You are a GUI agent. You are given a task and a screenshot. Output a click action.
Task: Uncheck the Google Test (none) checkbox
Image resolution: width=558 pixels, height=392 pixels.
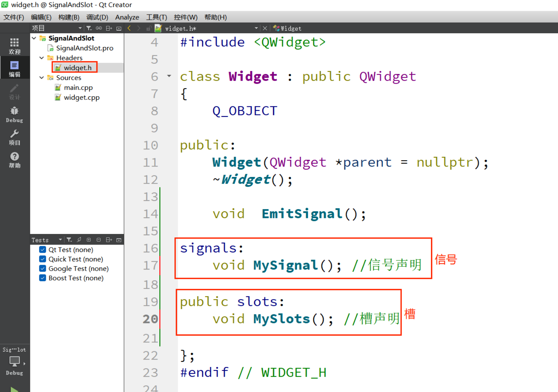pyautogui.click(x=43, y=268)
